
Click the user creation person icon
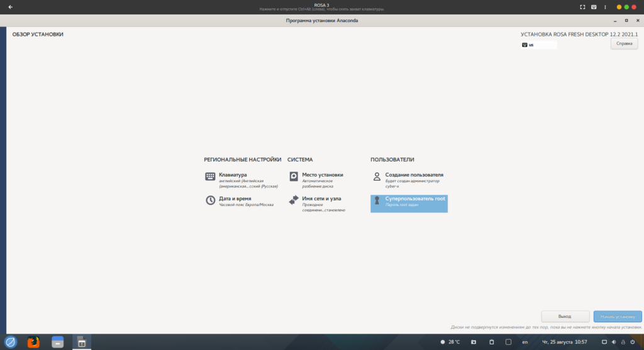(377, 177)
